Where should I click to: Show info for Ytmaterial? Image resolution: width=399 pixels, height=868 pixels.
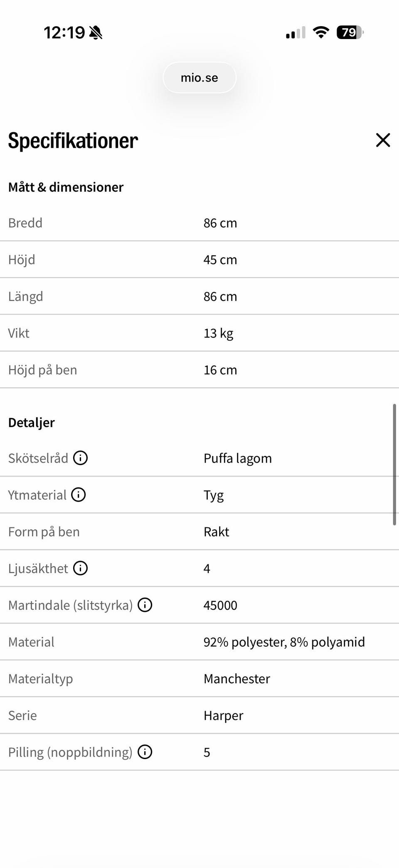click(78, 495)
